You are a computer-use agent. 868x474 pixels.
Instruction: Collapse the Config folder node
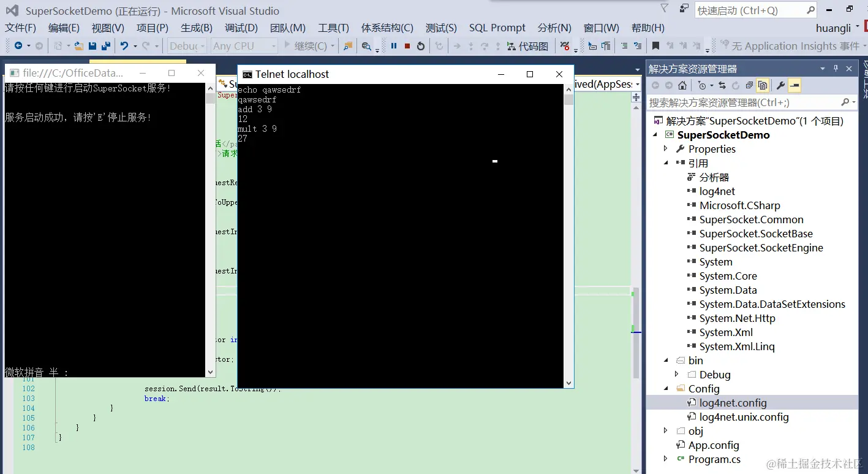pyautogui.click(x=666, y=389)
